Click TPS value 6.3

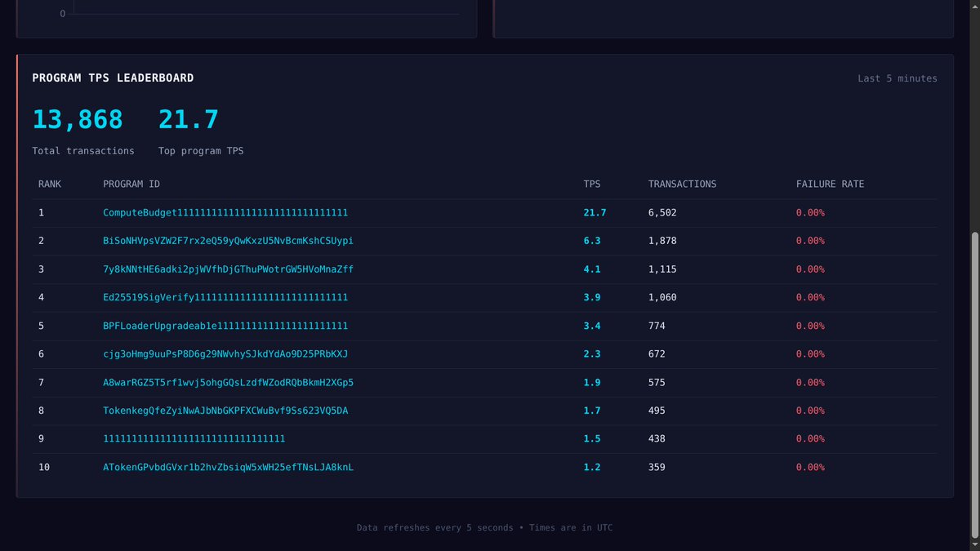pos(592,241)
